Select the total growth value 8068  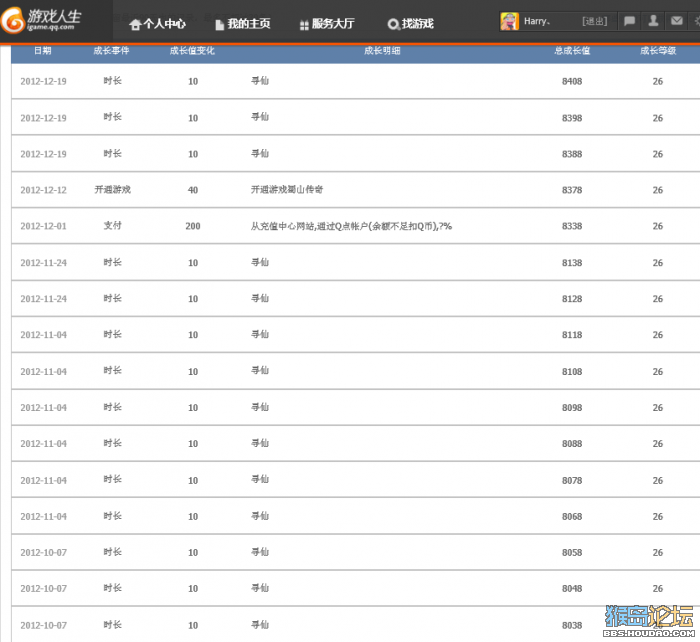click(x=572, y=517)
